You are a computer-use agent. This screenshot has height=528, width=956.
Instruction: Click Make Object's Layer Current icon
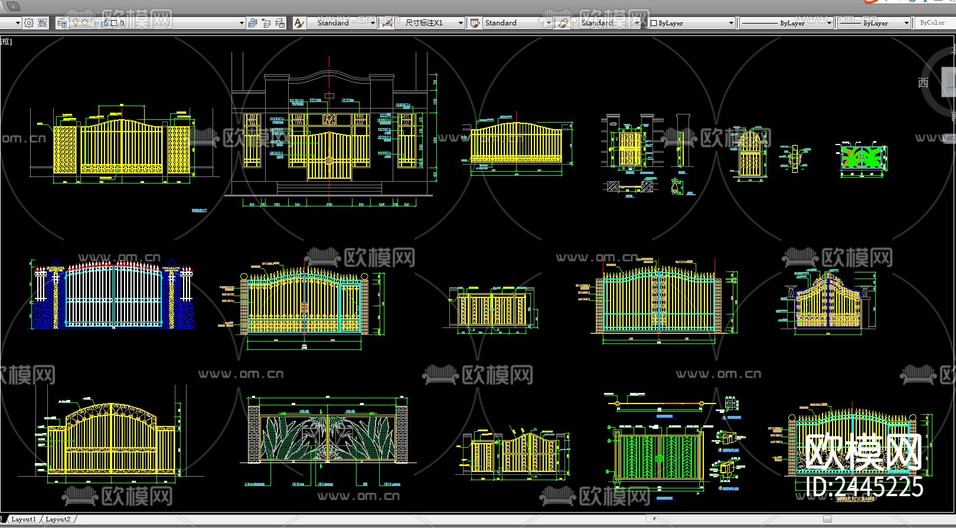click(x=252, y=23)
